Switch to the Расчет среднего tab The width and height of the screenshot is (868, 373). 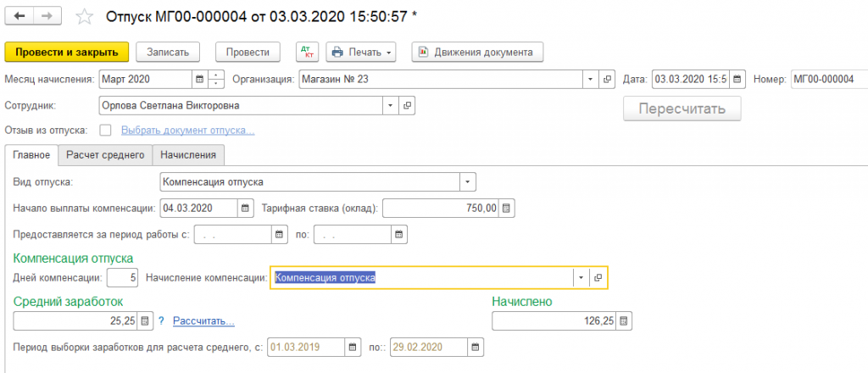click(x=105, y=154)
